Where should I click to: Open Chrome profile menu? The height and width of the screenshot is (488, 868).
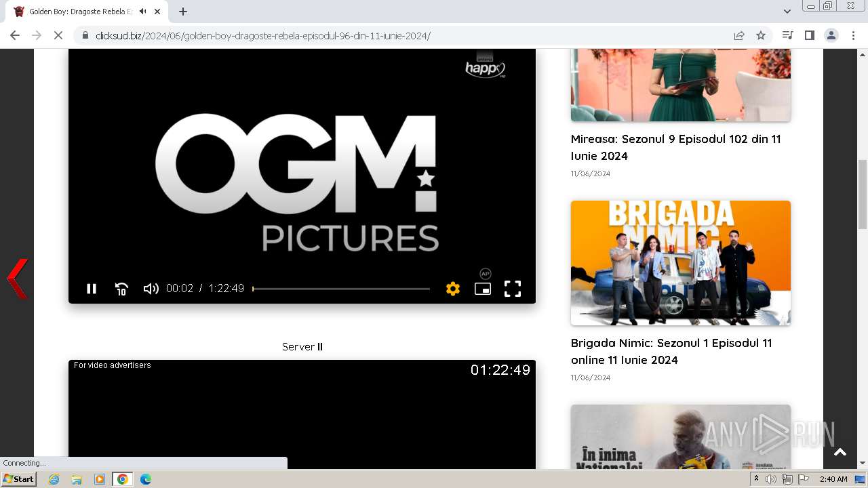coord(831,35)
